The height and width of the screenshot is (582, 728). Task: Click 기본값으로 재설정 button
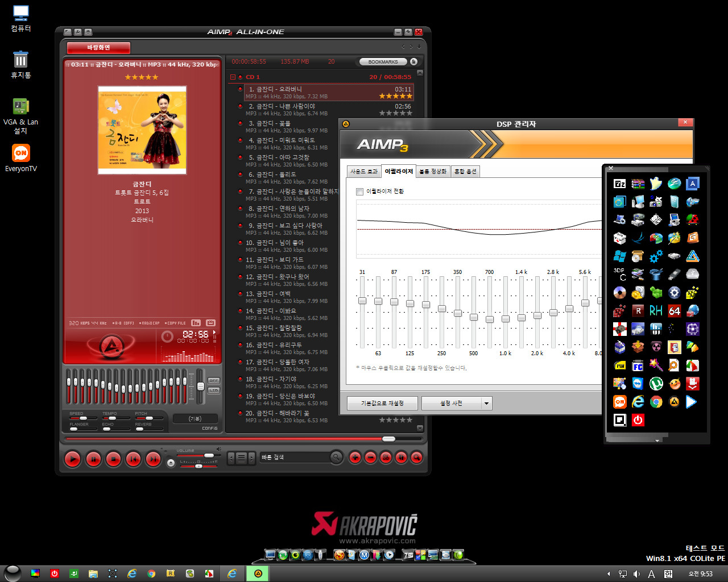pyautogui.click(x=382, y=404)
